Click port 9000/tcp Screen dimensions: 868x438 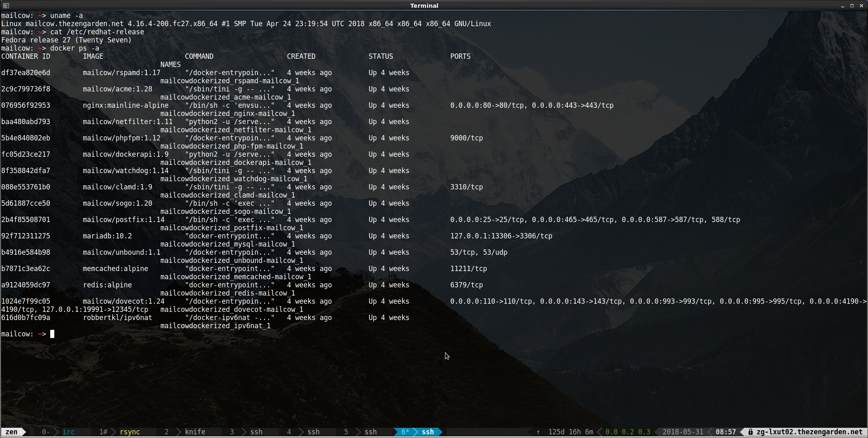[x=467, y=138]
